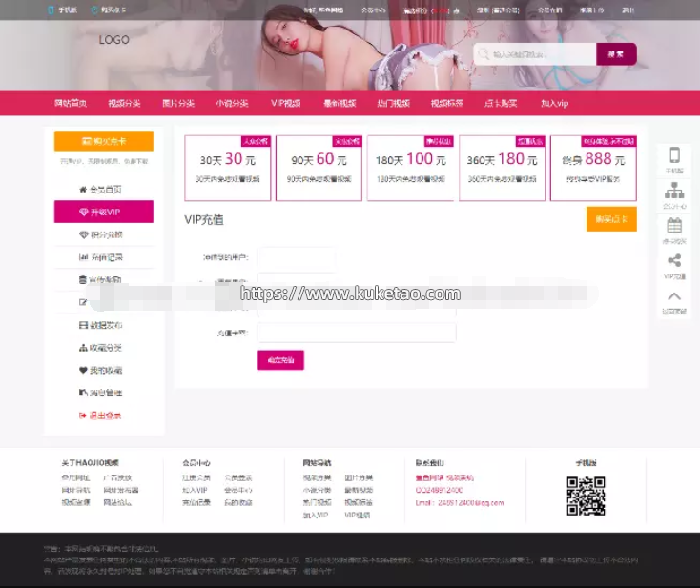This screenshot has width=700, height=588.
Task: Click the recharge card password input field
Action: click(x=357, y=333)
